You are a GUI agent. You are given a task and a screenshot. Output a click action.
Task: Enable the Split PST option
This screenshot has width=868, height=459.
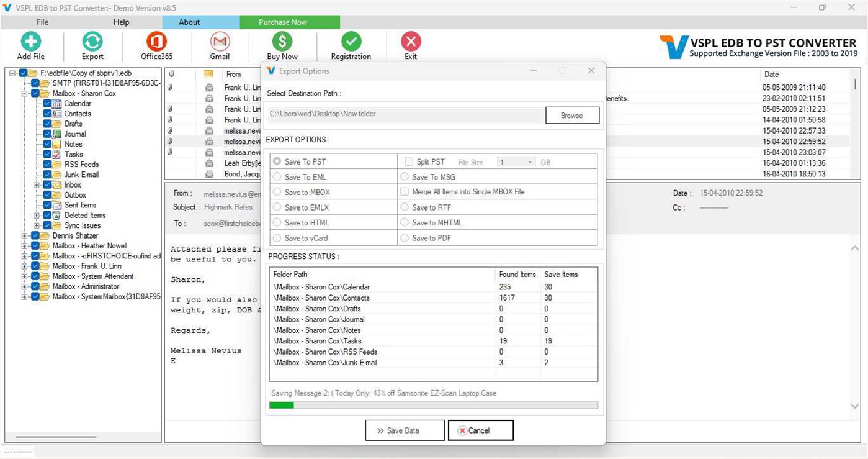[408, 161]
